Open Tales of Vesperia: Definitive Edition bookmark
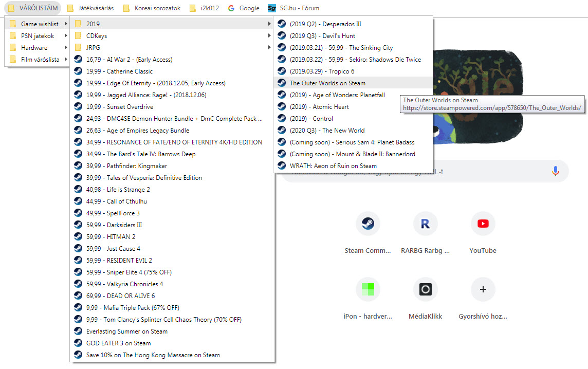588x369 pixels. pyautogui.click(x=173, y=177)
